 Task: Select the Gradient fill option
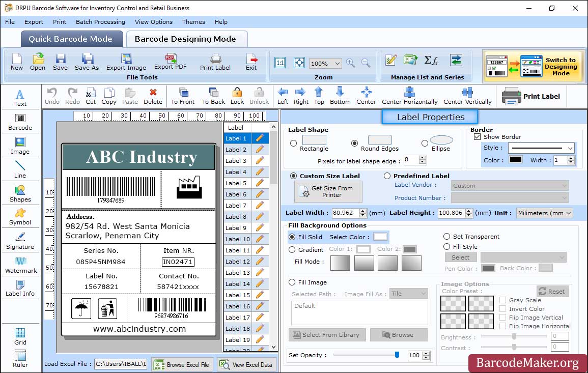[x=292, y=250]
